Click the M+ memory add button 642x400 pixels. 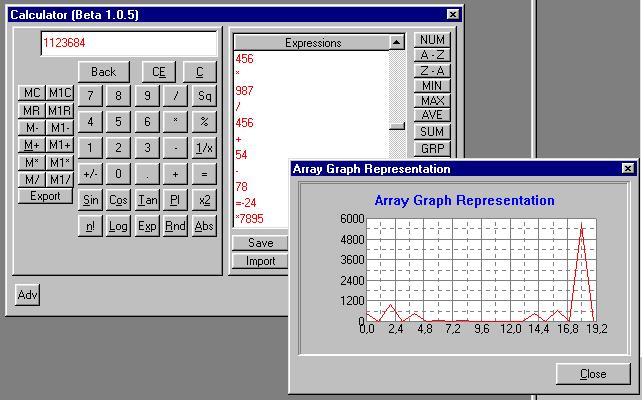[x=32, y=145]
